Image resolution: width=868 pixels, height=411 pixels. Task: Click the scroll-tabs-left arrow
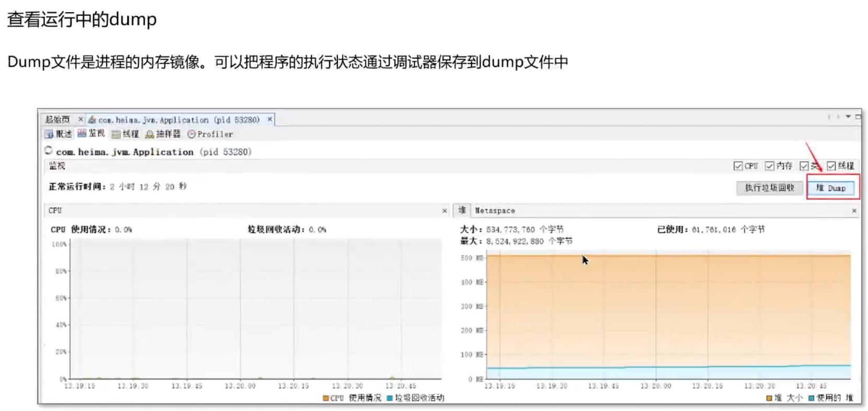[829, 117]
